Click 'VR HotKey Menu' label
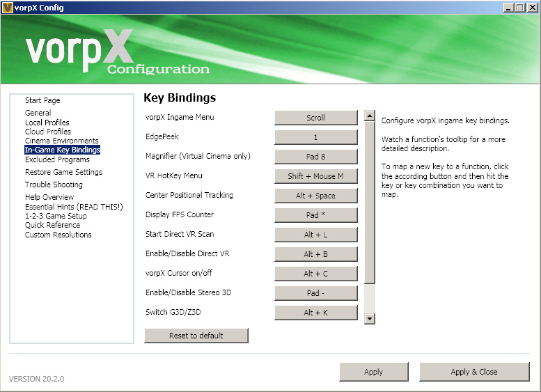The image size is (541, 392). 174,175
